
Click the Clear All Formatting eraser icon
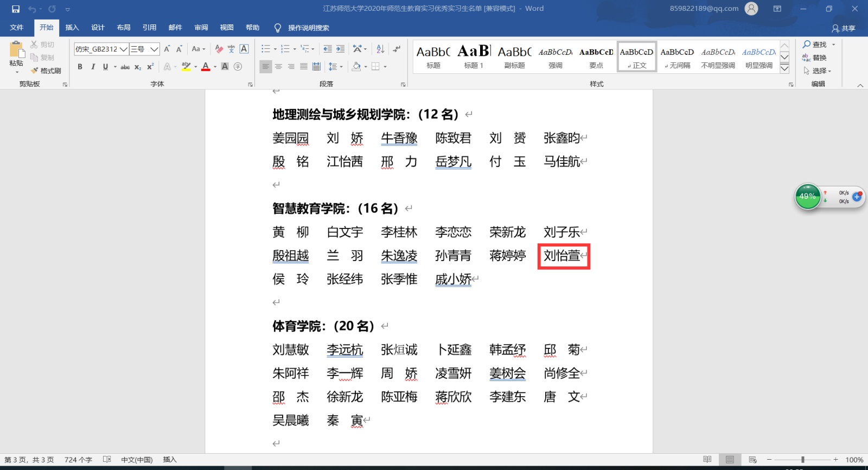[219, 49]
